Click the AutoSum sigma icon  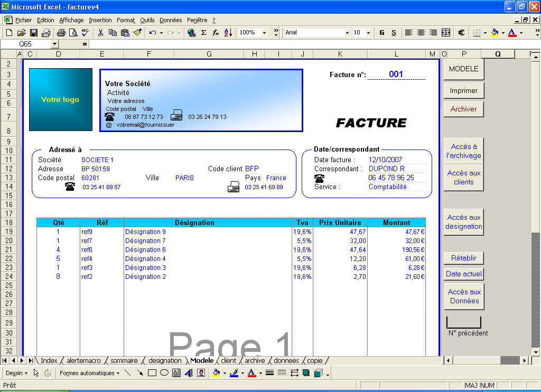(203, 33)
